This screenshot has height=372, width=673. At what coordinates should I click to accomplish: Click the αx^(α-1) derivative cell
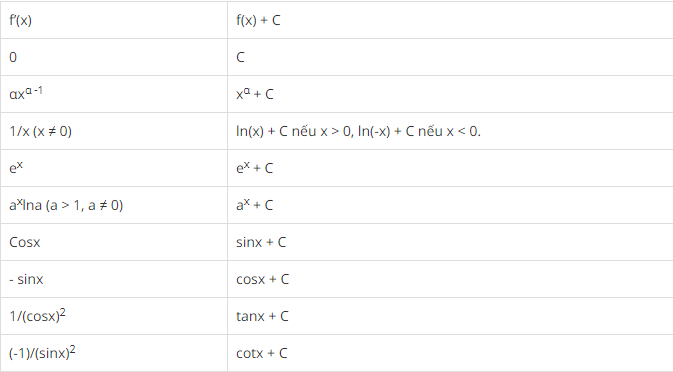coord(114,94)
